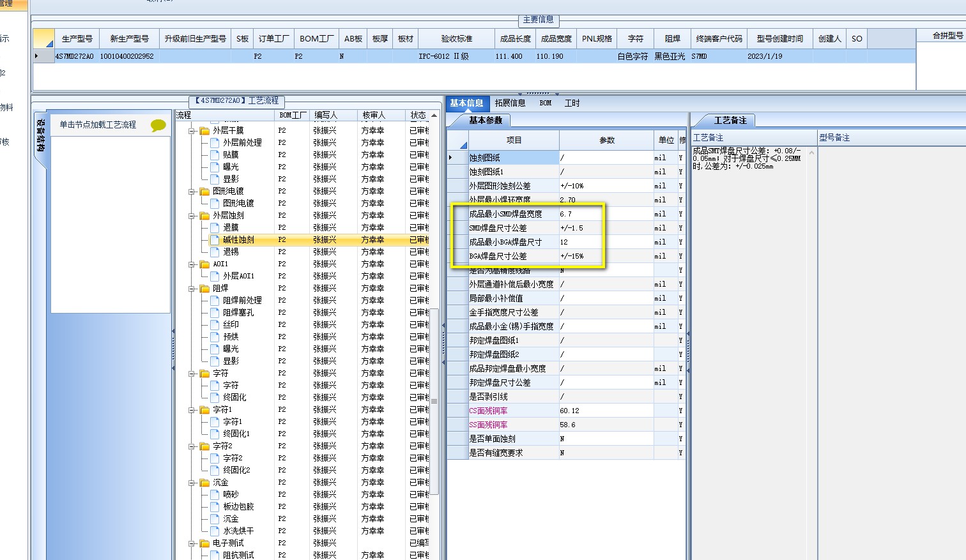Click the BGA焊盘尺寸公差 value +/-15%
This screenshot has height=560, width=966.
click(x=606, y=256)
